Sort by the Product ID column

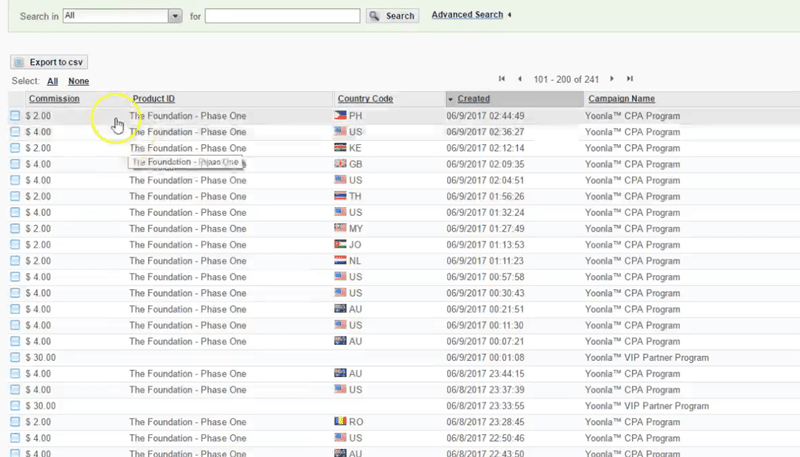pos(154,98)
